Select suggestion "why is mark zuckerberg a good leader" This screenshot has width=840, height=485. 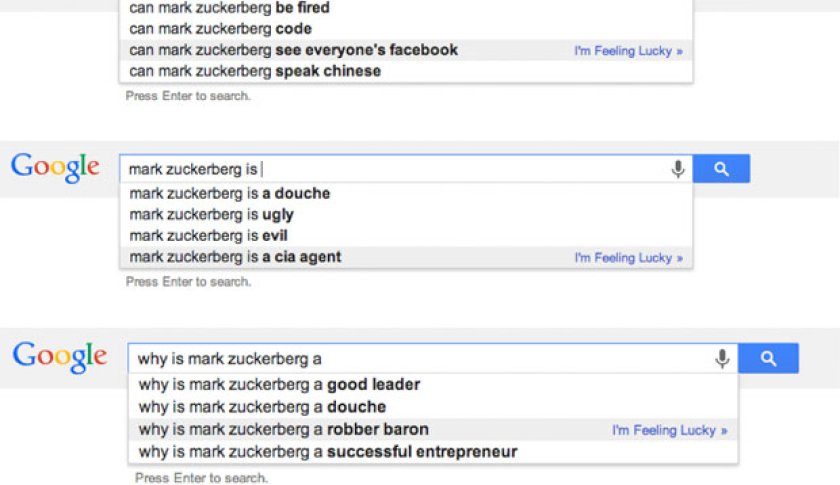pos(279,384)
